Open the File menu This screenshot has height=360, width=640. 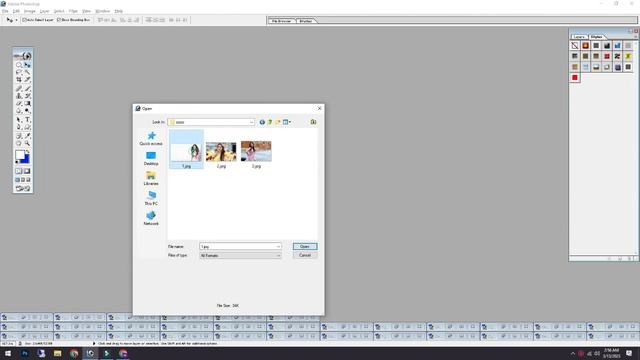(5, 11)
